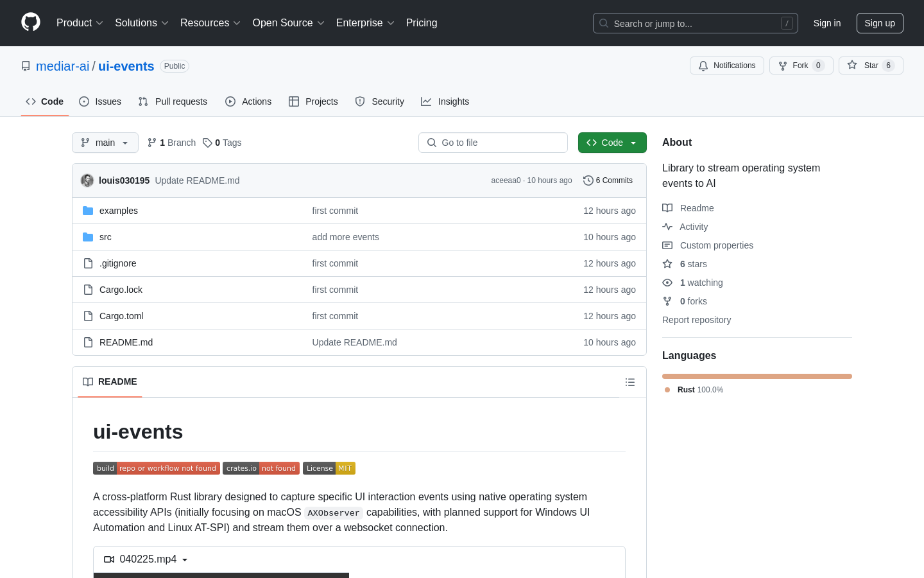Click the Go to file input
The image size is (924, 578).
493,143
